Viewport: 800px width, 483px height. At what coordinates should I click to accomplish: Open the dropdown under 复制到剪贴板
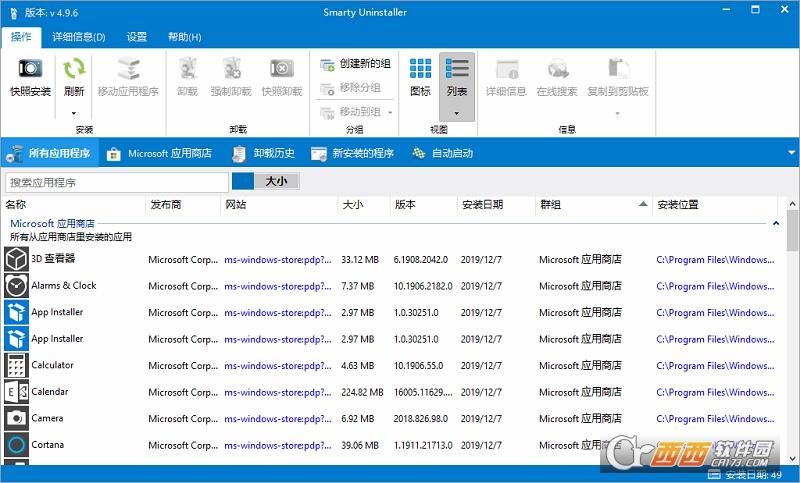click(x=618, y=113)
